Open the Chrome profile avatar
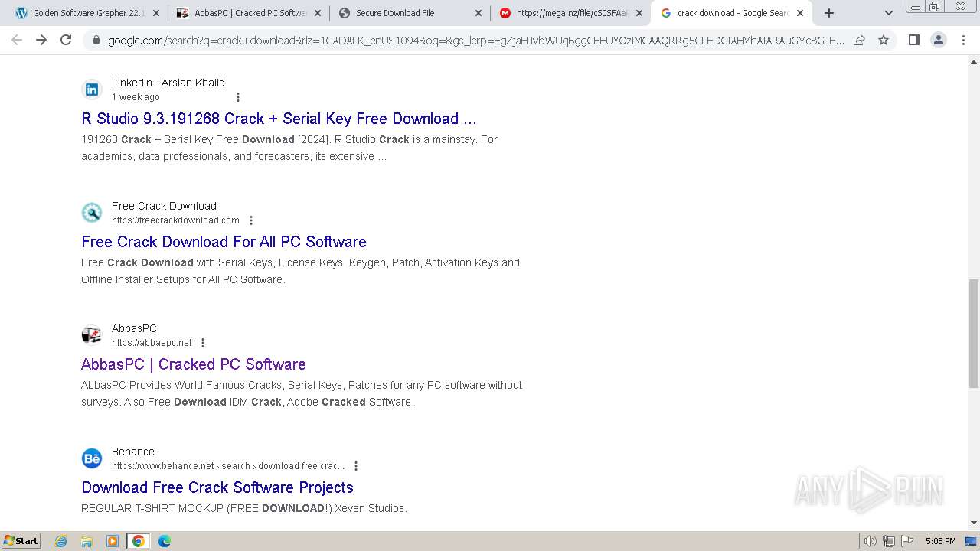 point(938,40)
